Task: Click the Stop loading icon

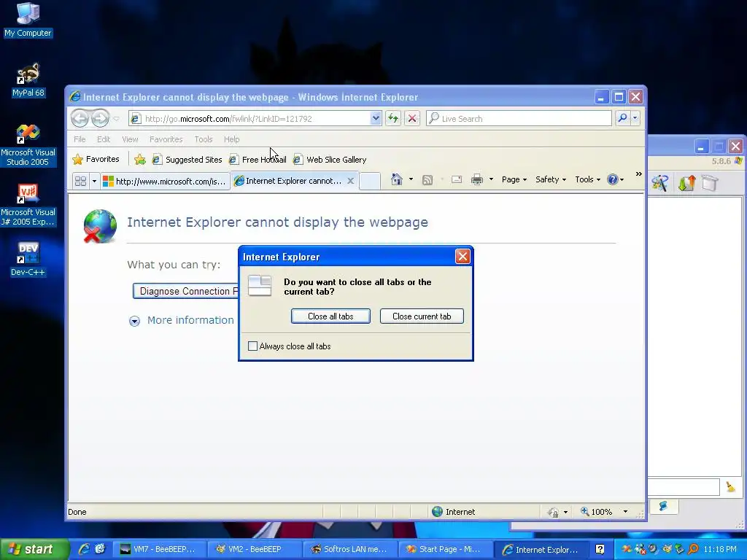Action: tap(412, 118)
